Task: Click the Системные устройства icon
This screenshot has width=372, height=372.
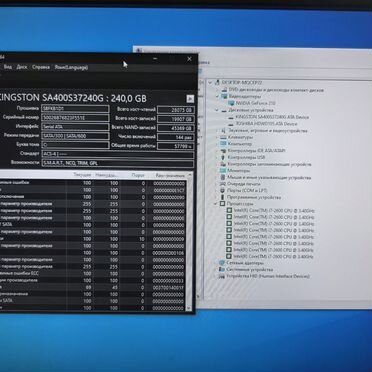Action: (222, 269)
